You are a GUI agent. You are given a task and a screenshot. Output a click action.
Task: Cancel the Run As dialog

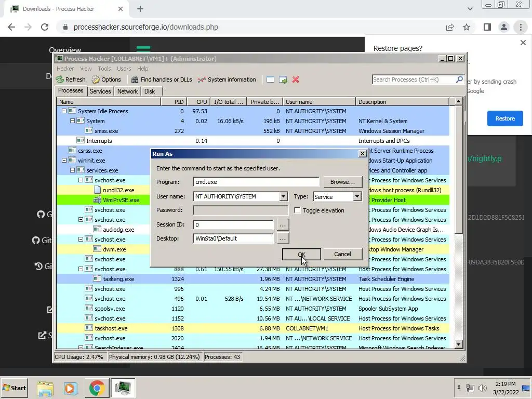343,254
